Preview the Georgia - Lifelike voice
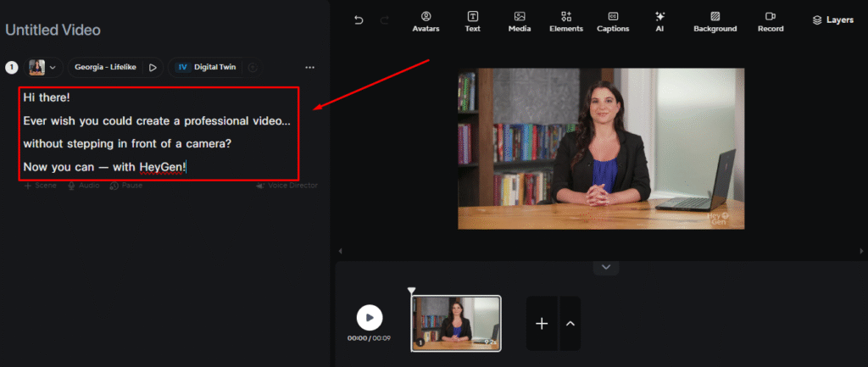Image resolution: width=868 pixels, height=367 pixels. (153, 67)
